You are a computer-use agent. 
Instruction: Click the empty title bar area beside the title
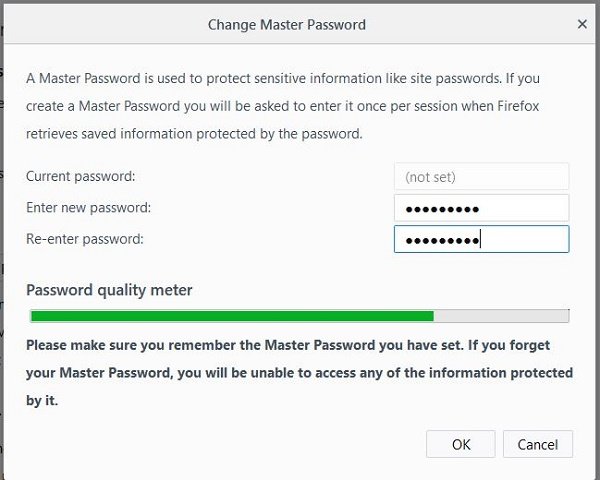(x=471, y=24)
